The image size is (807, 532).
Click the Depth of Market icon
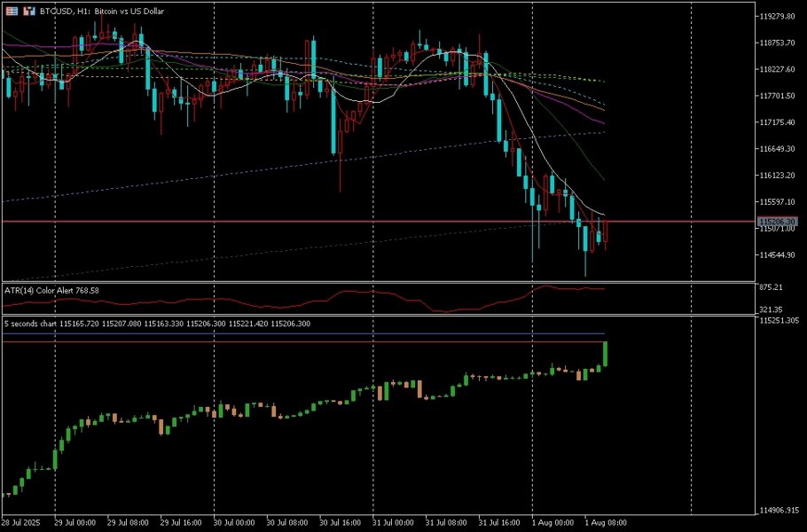tap(12, 11)
